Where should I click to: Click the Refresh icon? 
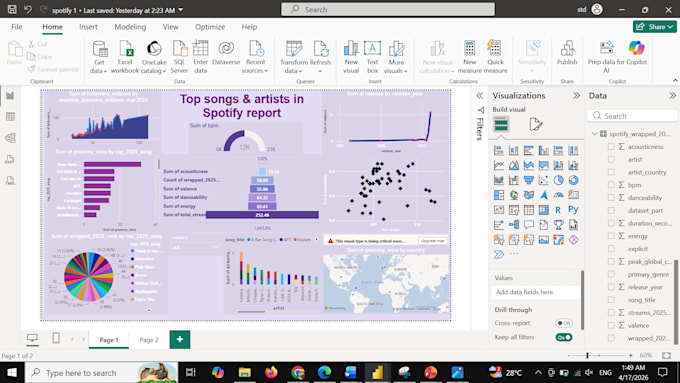(320, 49)
